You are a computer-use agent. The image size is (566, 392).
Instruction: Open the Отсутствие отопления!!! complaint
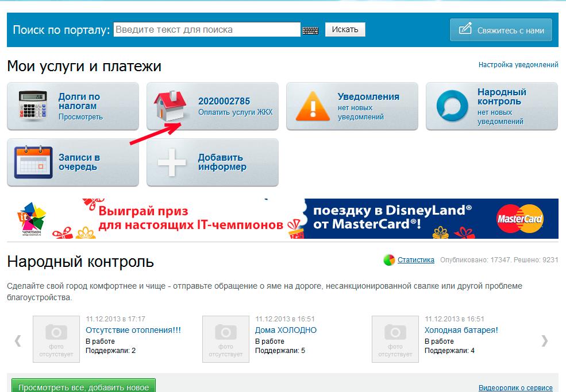[133, 330]
